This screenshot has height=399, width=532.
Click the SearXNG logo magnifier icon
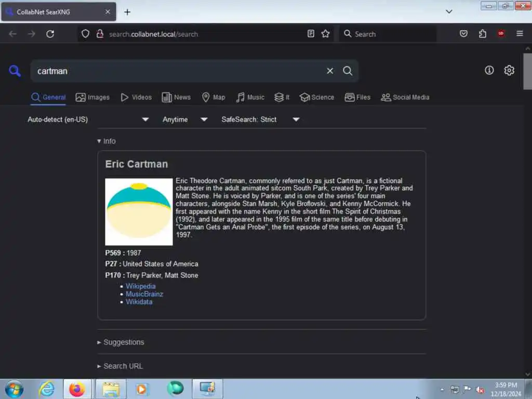point(15,71)
